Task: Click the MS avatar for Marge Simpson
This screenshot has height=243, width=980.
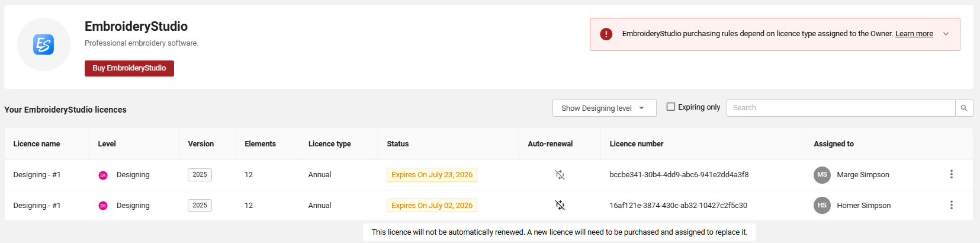Action: [822, 175]
